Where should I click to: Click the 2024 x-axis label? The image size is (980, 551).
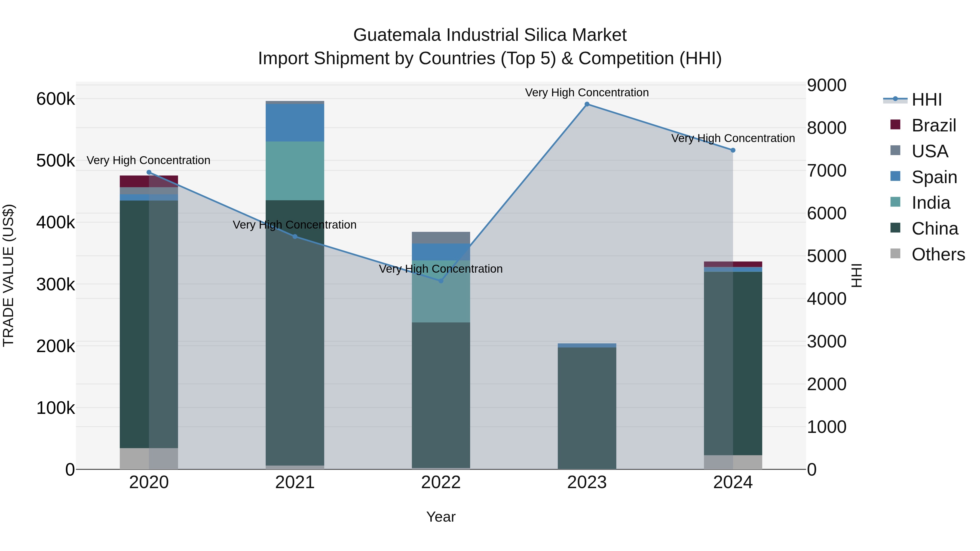coord(733,482)
